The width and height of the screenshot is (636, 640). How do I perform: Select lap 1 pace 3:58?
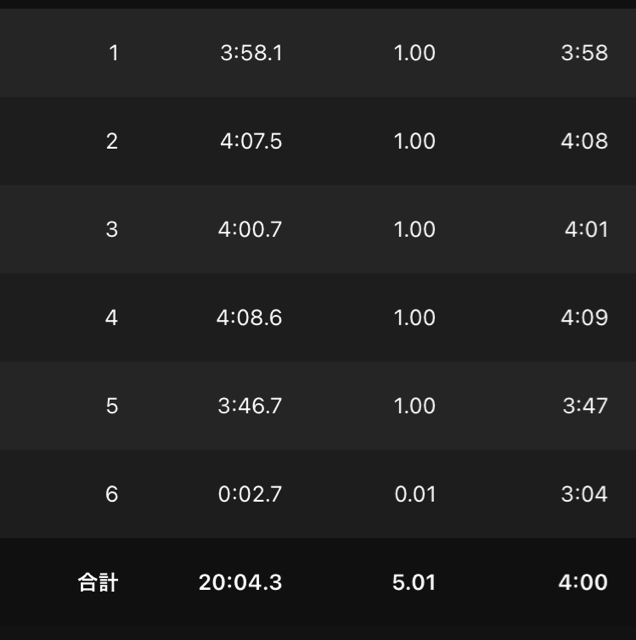click(x=584, y=53)
